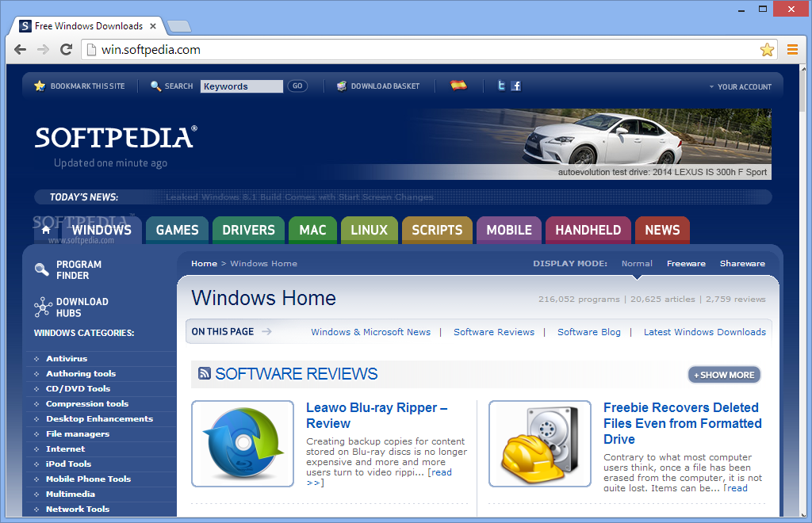Open the Antivirus category
The image size is (812, 523).
pyautogui.click(x=67, y=358)
